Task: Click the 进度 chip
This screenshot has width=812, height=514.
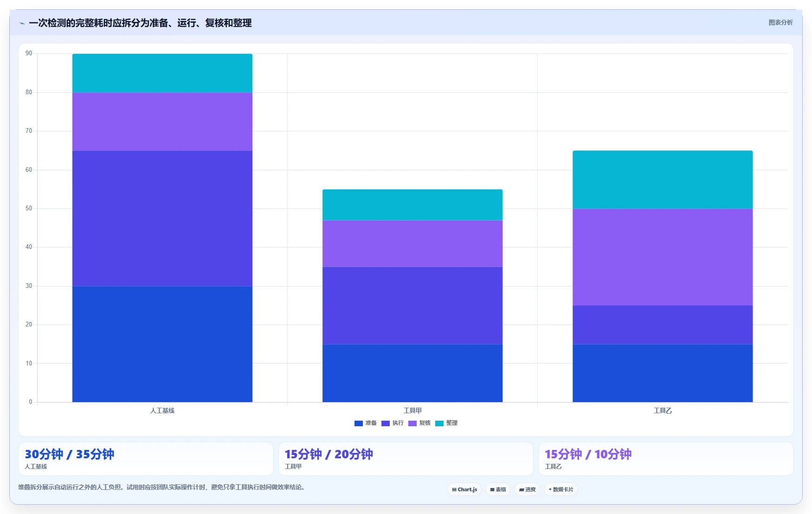Action: coord(527,489)
